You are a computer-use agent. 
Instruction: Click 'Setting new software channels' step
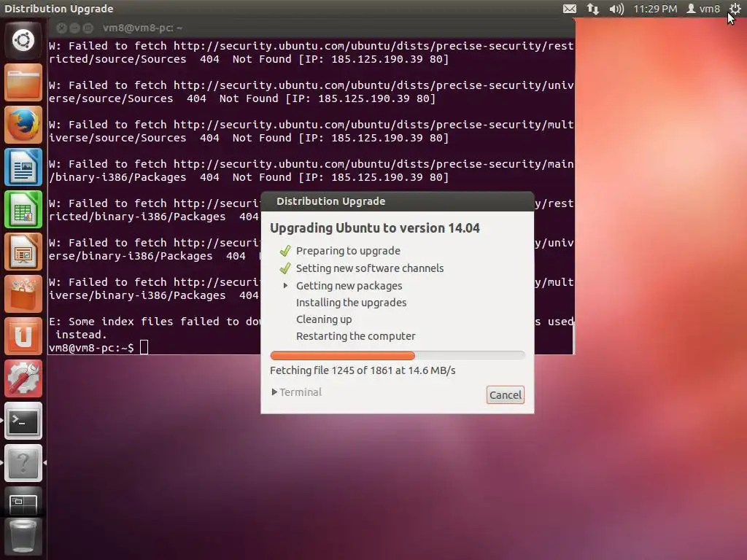pyautogui.click(x=370, y=268)
